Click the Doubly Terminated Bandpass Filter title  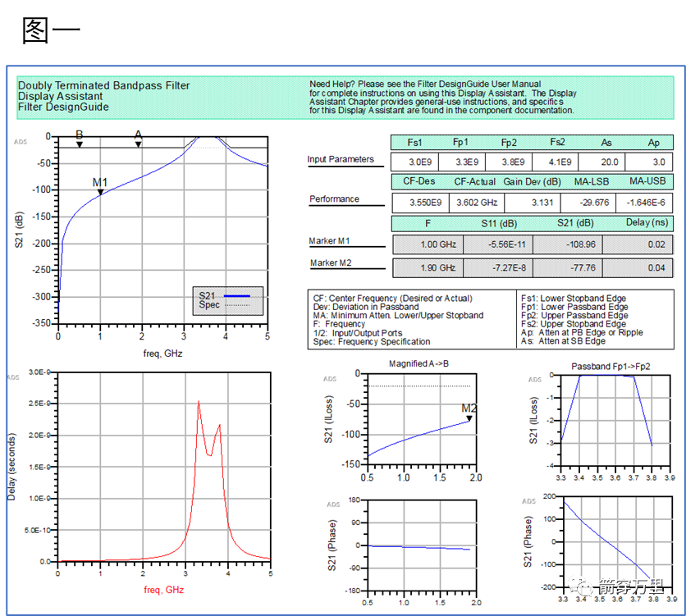[x=103, y=85]
